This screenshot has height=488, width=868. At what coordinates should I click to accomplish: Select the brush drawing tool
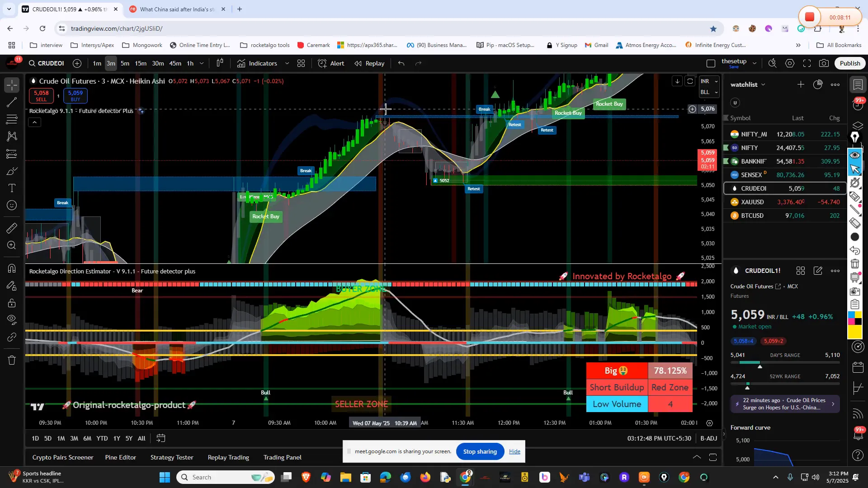tap(12, 171)
